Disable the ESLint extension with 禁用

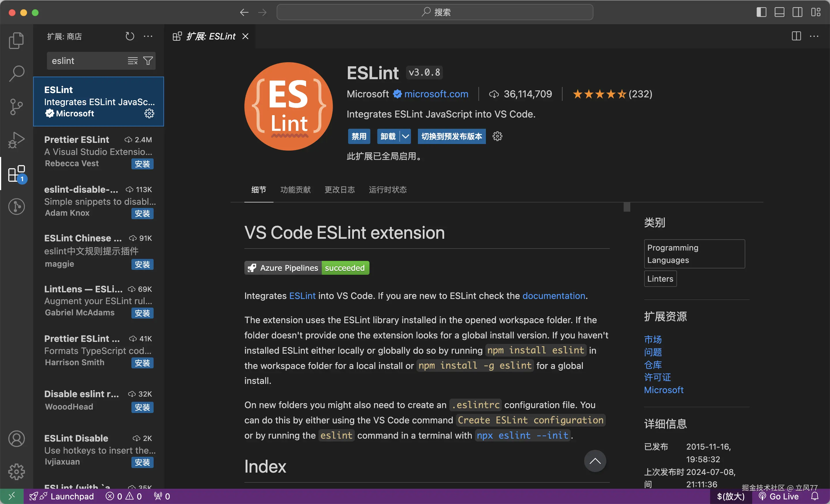pos(359,136)
